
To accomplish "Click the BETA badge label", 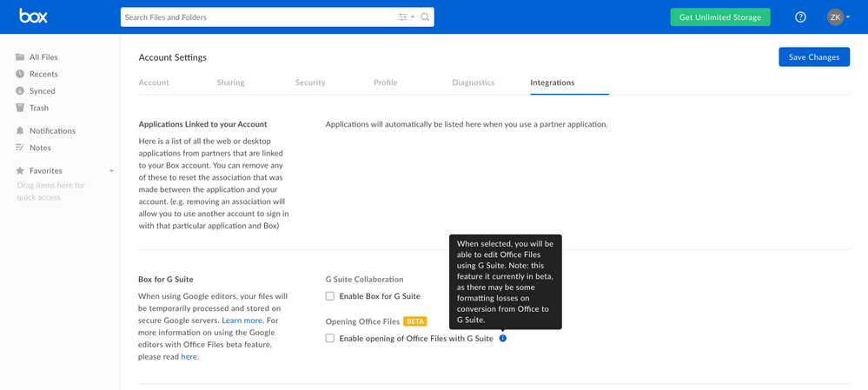I will click(414, 321).
